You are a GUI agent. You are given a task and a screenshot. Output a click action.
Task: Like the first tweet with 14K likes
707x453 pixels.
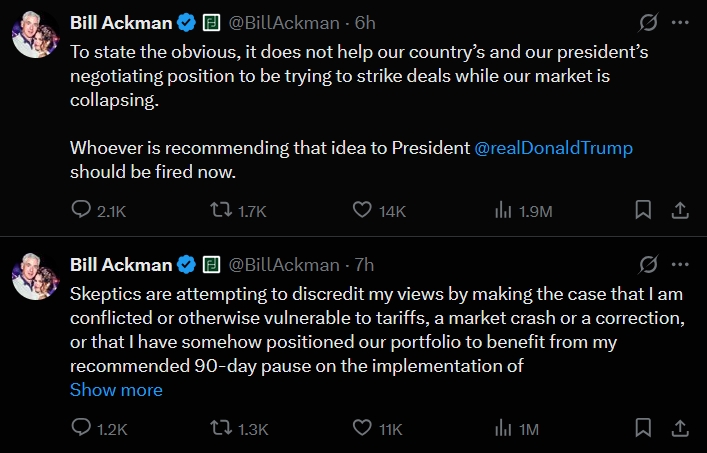click(x=363, y=210)
